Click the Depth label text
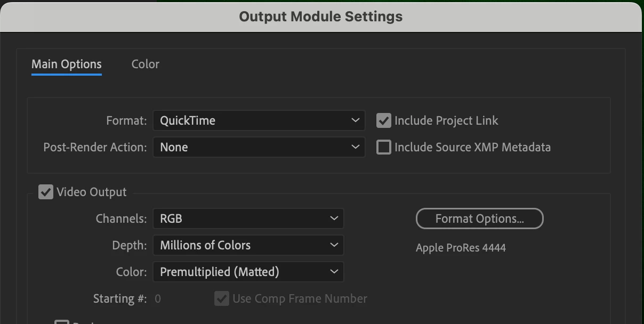The image size is (644, 324). [x=129, y=245]
